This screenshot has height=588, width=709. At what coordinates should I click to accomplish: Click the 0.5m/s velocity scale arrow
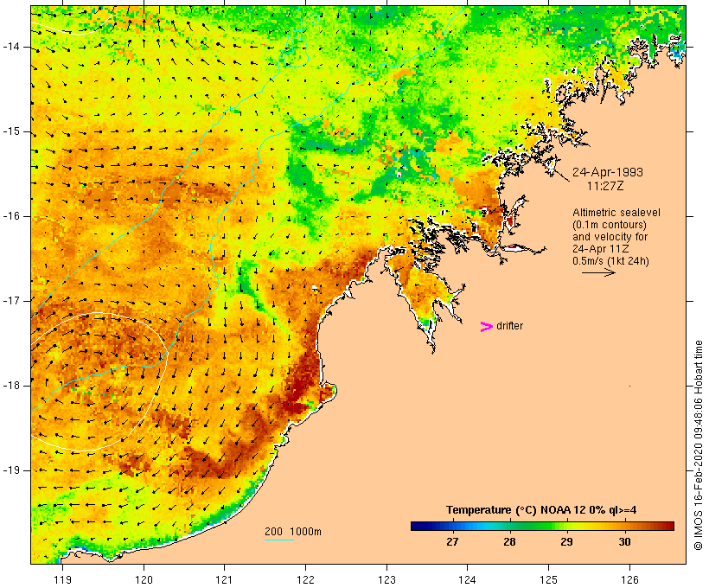(x=598, y=272)
